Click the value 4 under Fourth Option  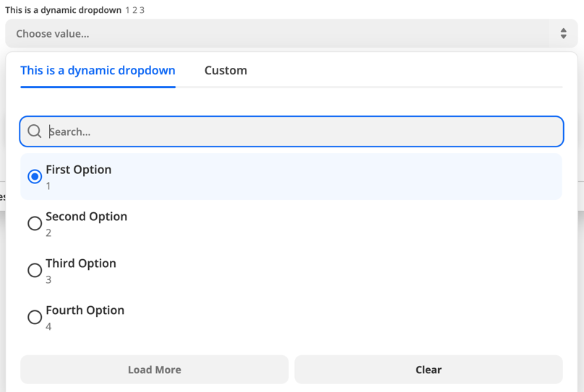[48, 326]
